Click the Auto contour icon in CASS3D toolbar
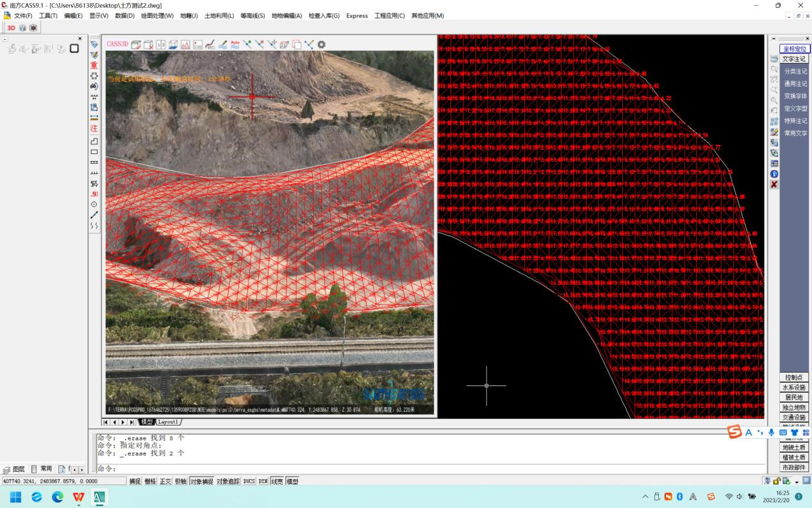 tap(235, 44)
